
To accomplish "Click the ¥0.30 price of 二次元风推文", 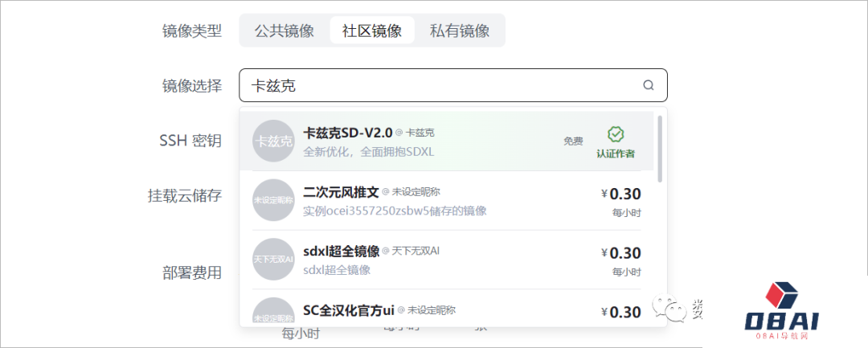I will 620,194.
